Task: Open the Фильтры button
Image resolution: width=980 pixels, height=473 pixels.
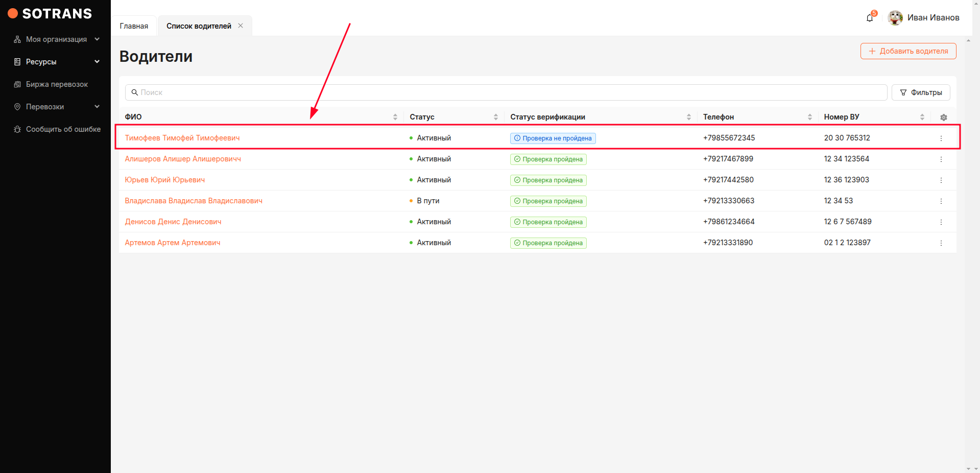Action: pos(920,92)
